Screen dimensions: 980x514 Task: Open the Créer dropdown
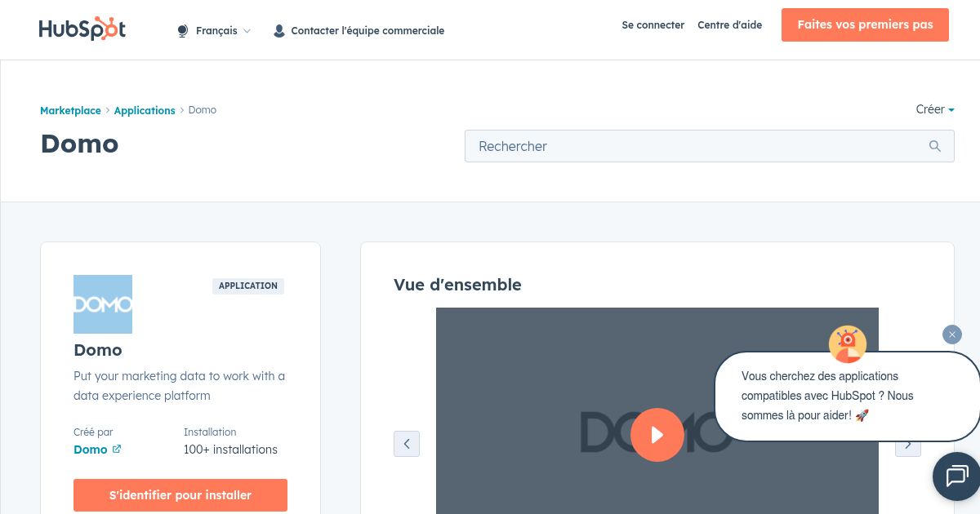(x=934, y=109)
